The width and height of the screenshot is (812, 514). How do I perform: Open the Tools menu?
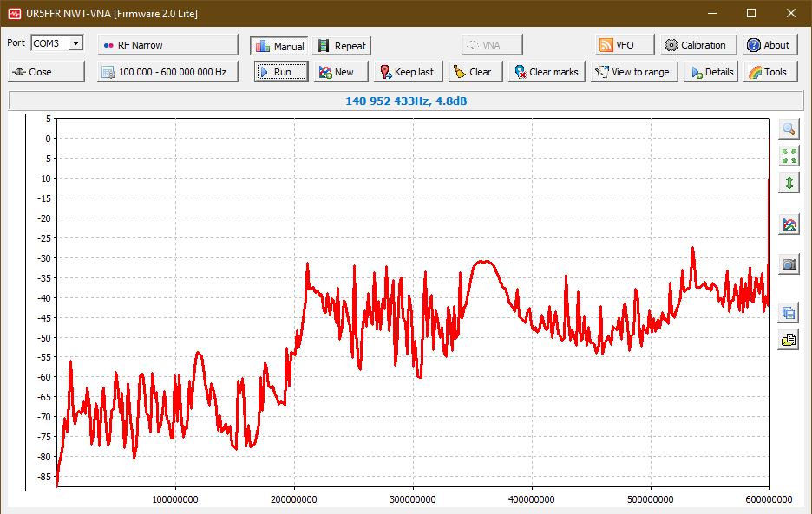(x=767, y=72)
